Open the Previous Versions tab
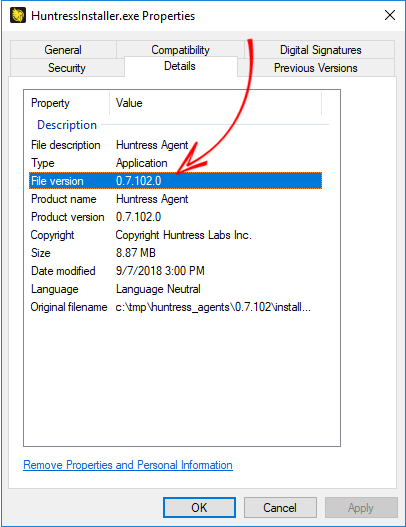 point(316,68)
